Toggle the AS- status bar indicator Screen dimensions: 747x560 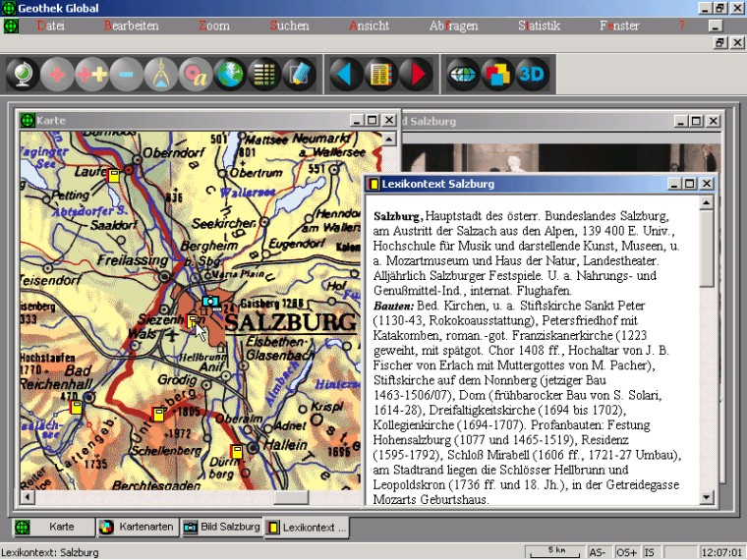click(x=599, y=552)
